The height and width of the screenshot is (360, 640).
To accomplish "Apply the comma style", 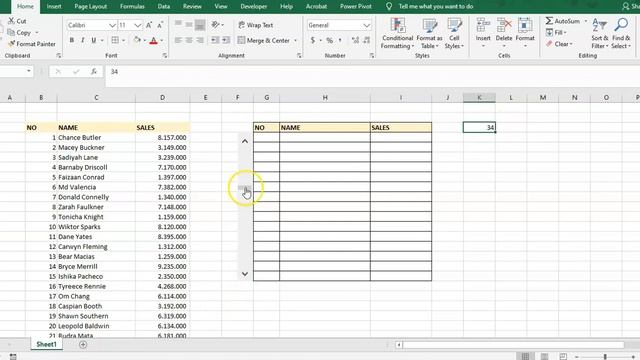I will tap(340, 40).
